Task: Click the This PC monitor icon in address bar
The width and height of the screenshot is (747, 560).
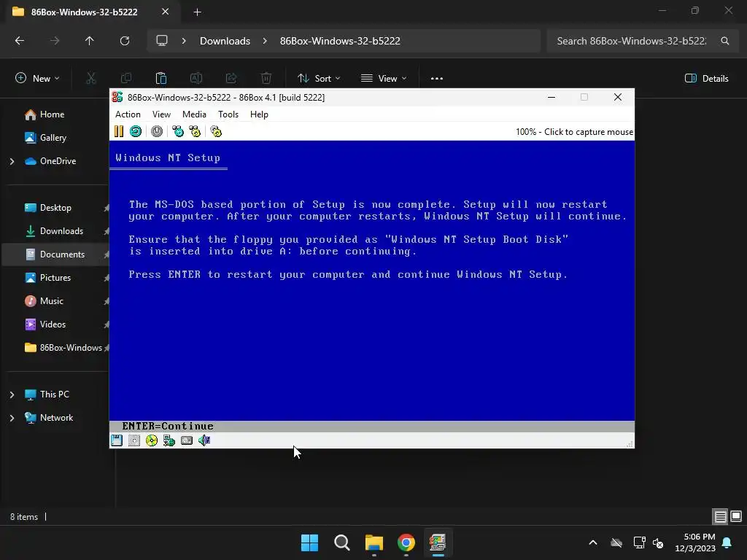Action: [162, 41]
